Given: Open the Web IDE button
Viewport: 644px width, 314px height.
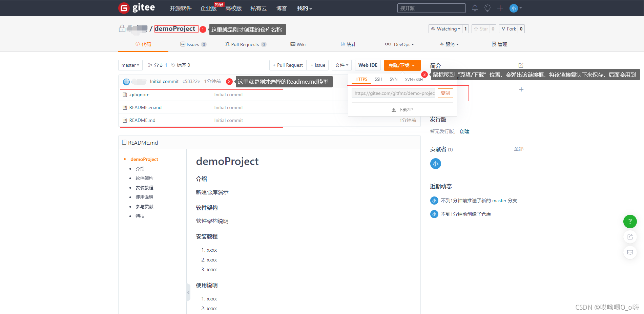Looking at the screenshot, I should (368, 65).
